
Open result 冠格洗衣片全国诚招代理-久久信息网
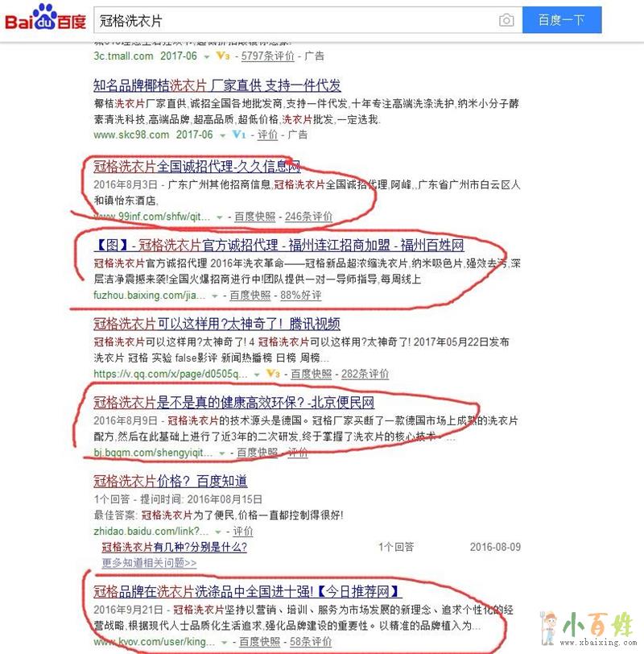click(x=196, y=167)
